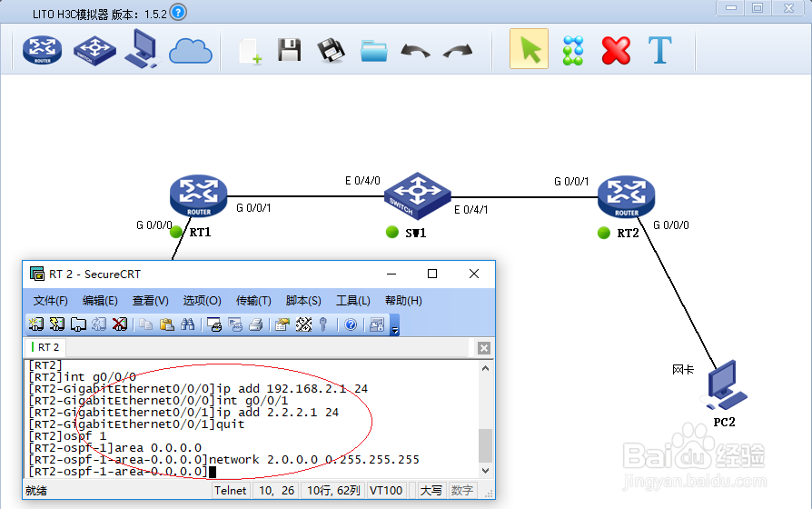Maximize the SecureCRT window
The height and width of the screenshot is (509, 812).
point(432,274)
